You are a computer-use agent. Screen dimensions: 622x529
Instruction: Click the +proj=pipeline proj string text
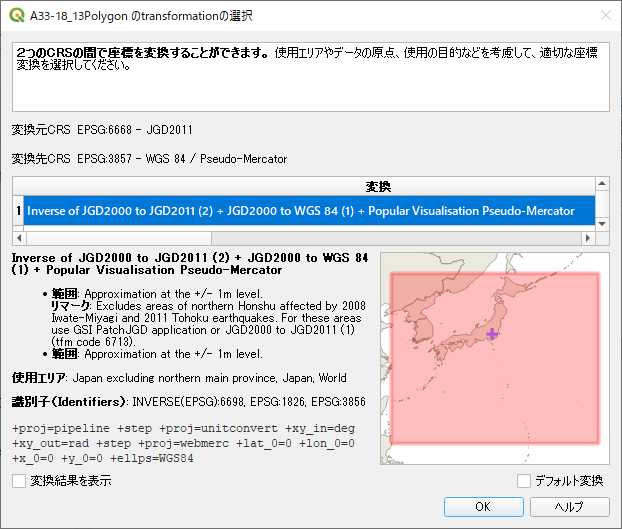(183, 443)
